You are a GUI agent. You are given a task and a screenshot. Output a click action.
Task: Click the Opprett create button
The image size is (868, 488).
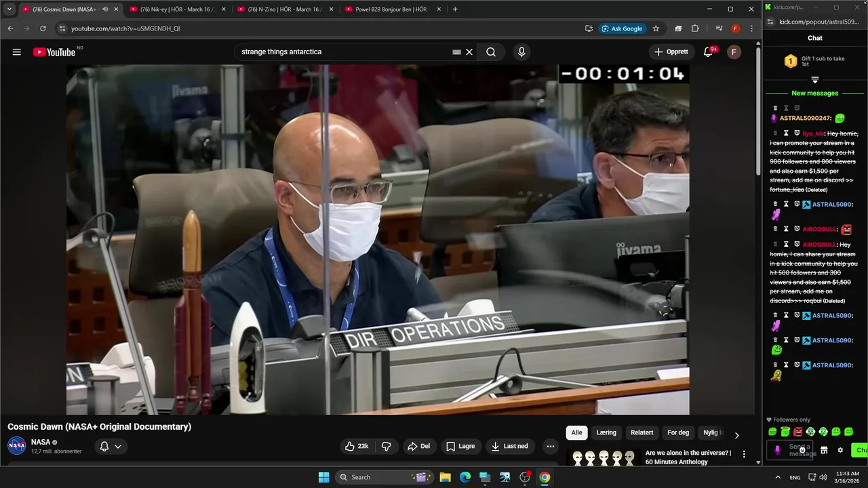click(671, 52)
